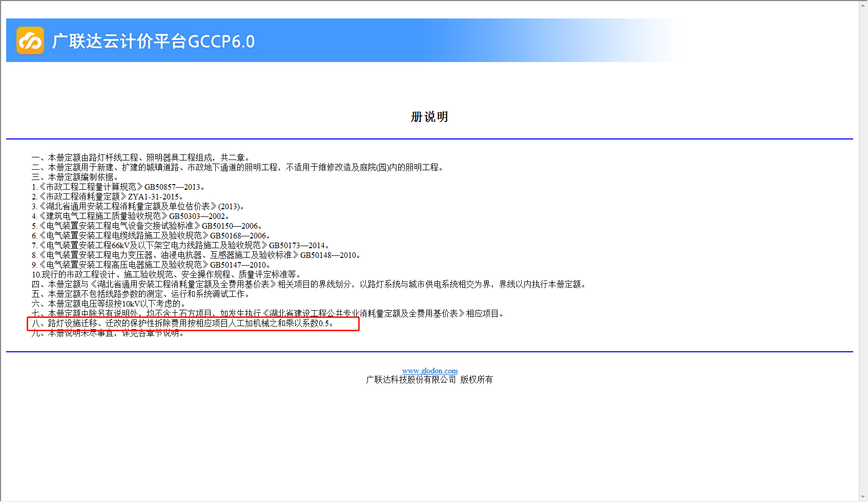Click line 10.现行的市政工程设计、施工验收规范
868x502 pixels.
(168, 274)
